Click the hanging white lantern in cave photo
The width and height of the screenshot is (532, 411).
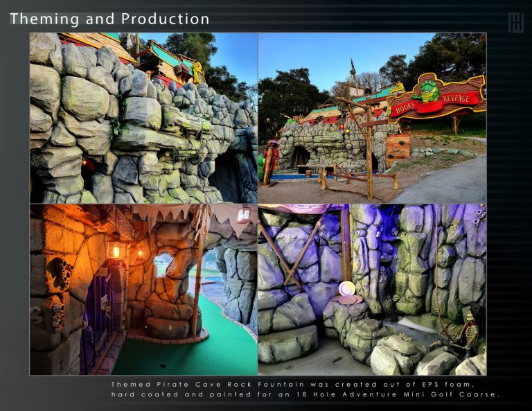click(243, 215)
